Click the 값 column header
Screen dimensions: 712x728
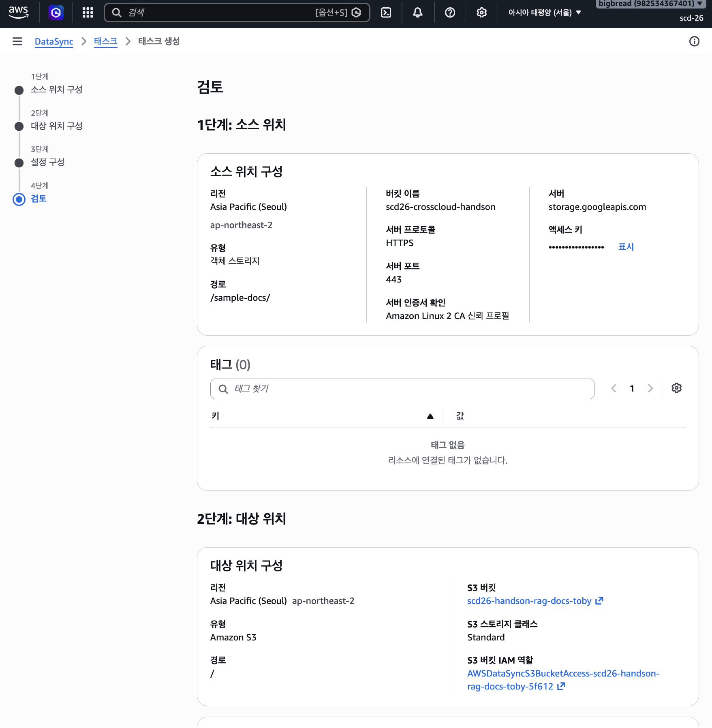[460, 416]
